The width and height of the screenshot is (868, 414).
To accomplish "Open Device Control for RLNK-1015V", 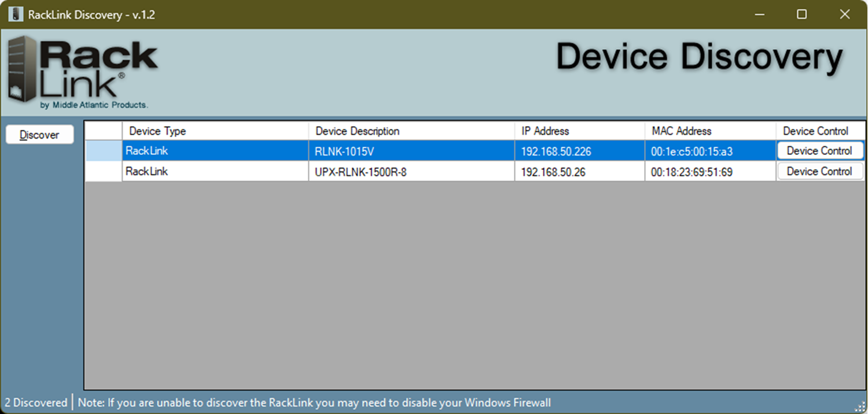I will pos(820,150).
